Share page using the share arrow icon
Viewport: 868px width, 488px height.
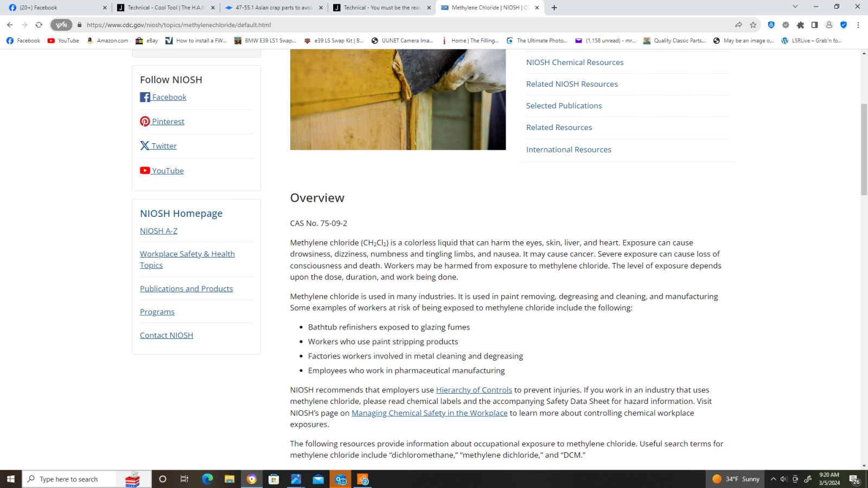[x=738, y=25]
